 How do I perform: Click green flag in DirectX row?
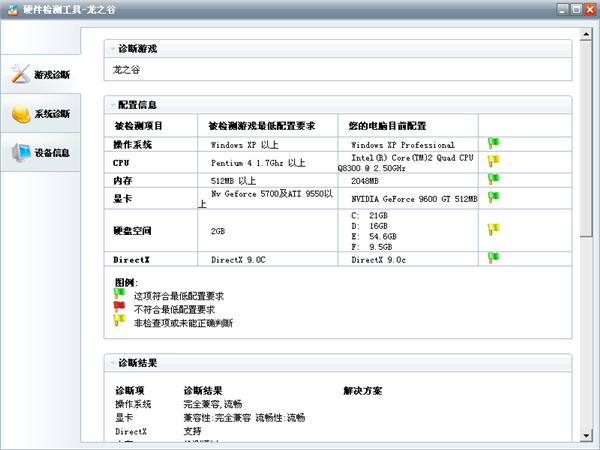point(493,258)
